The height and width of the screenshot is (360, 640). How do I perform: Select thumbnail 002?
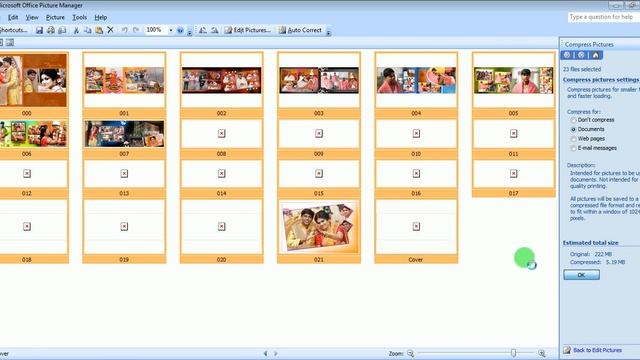tap(221, 85)
